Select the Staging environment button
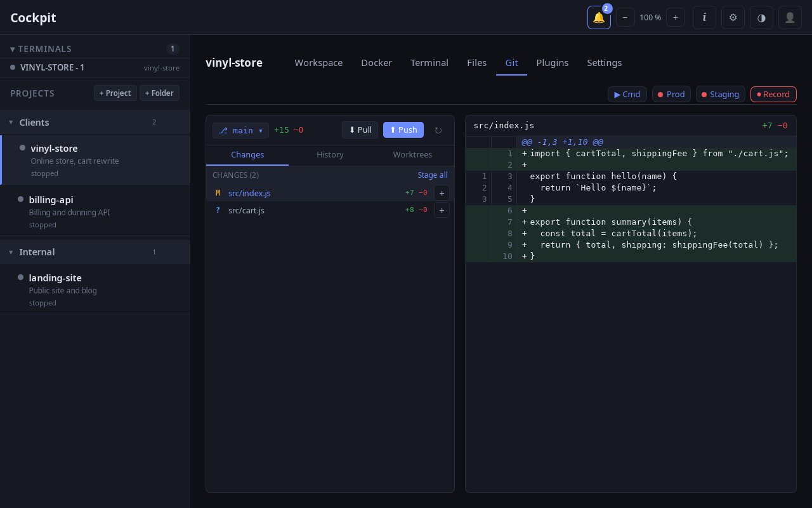This screenshot has width=812, height=508. (x=721, y=95)
